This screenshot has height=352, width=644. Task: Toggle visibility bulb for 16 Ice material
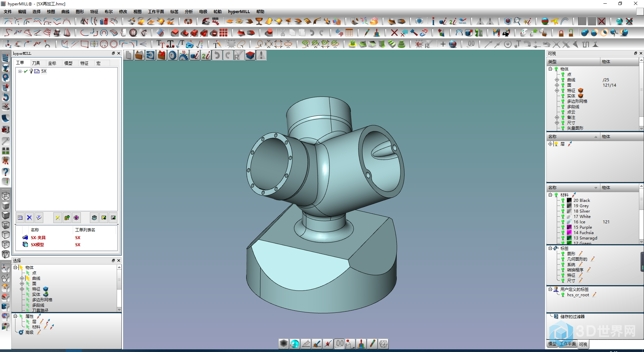[x=563, y=222]
